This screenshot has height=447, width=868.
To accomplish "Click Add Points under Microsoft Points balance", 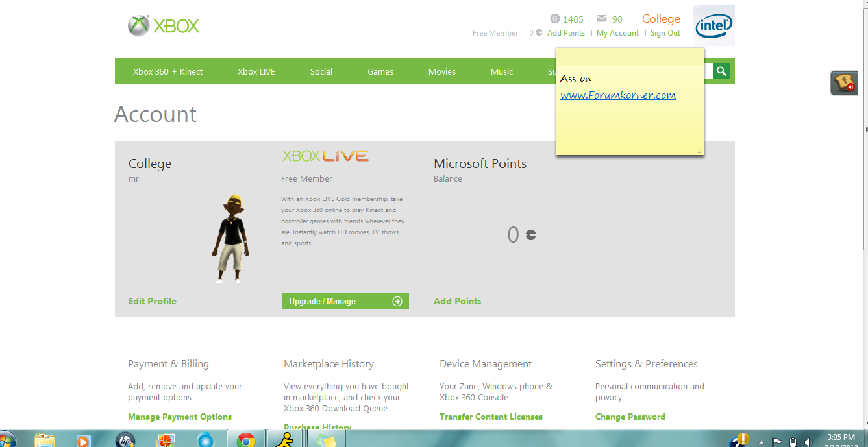I will pyautogui.click(x=457, y=301).
